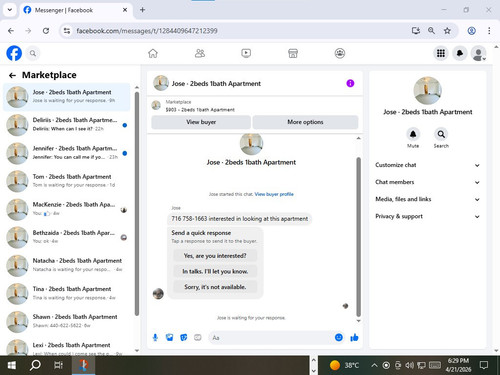Open MacKenzie conversation in the list

pyautogui.click(x=67, y=209)
